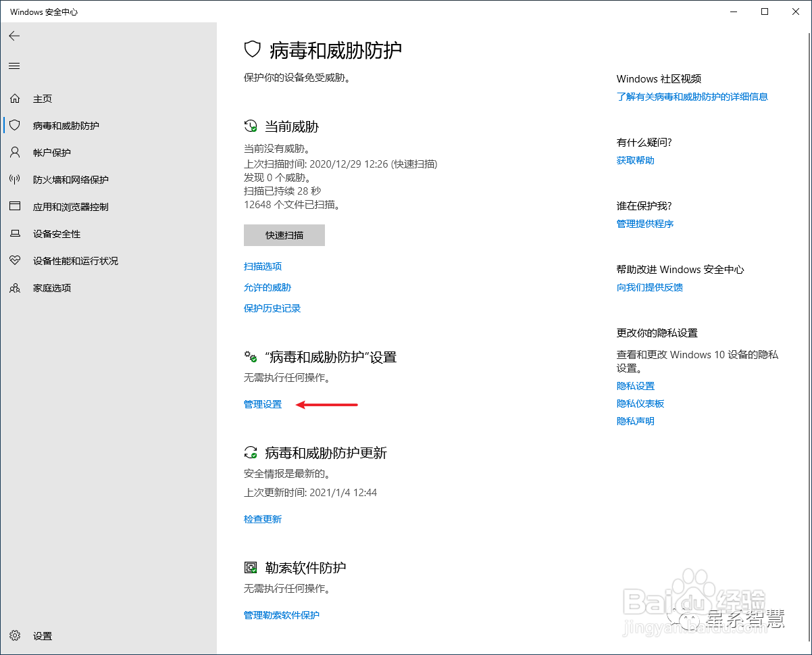812x655 pixels.
Task: Click 管理设置 link
Action: [263, 404]
